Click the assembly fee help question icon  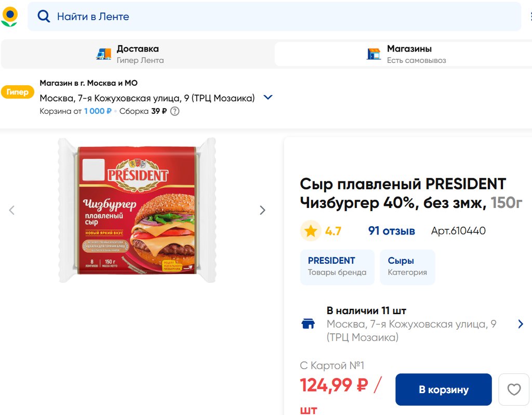175,111
